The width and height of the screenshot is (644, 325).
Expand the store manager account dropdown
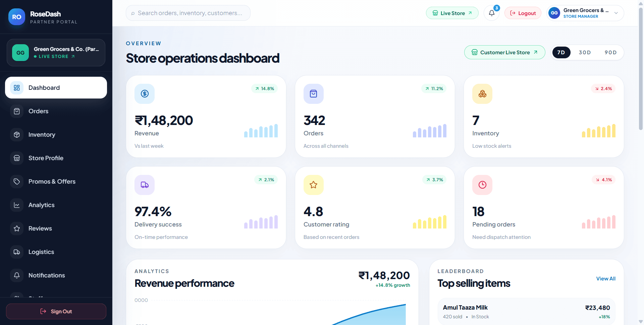pos(585,13)
